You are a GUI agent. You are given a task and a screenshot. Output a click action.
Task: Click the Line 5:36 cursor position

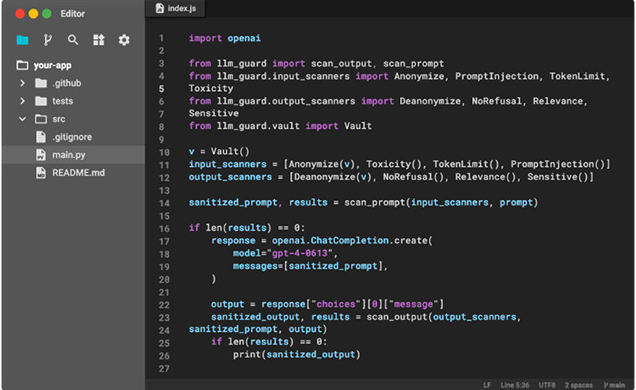(515, 385)
